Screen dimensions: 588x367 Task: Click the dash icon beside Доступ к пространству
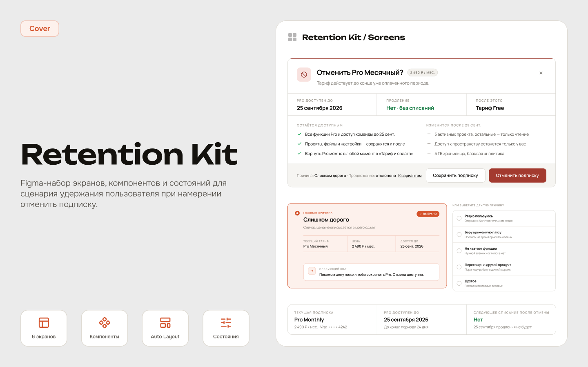(x=429, y=144)
